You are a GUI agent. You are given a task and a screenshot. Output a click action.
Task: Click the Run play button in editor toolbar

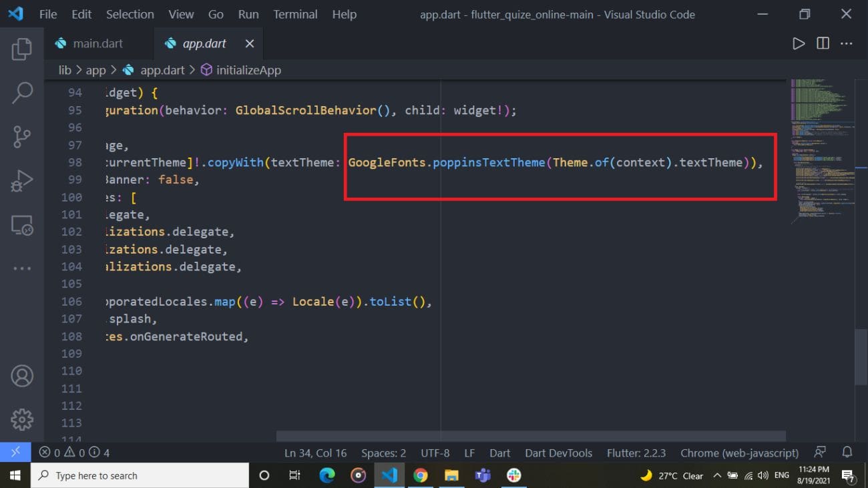[x=799, y=43]
